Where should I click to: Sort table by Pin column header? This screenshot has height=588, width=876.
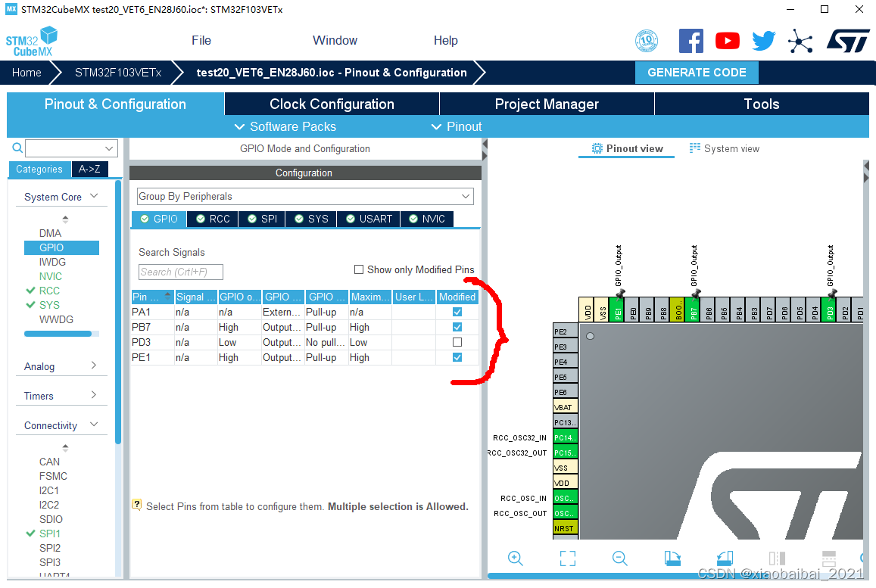[152, 297]
